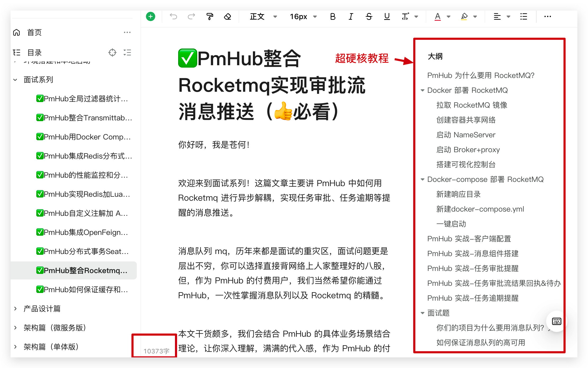Jump to 创建容器共享网络 section
This screenshot has height=368, width=588.
tap(466, 120)
